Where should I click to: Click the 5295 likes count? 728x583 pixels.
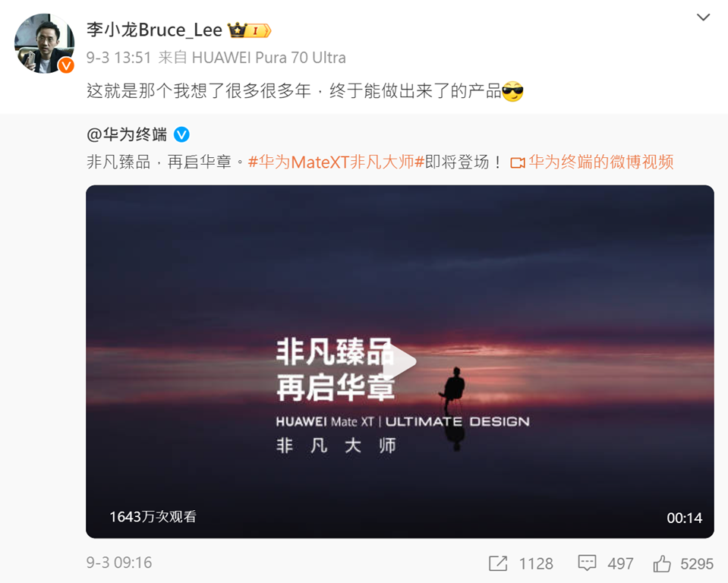pos(696,563)
